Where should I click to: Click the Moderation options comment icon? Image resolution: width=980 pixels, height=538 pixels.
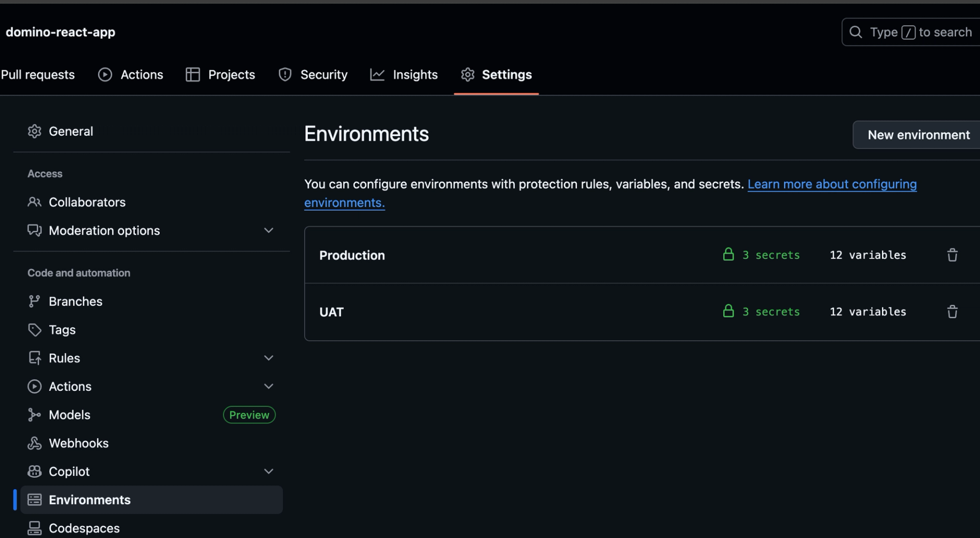pyautogui.click(x=34, y=230)
